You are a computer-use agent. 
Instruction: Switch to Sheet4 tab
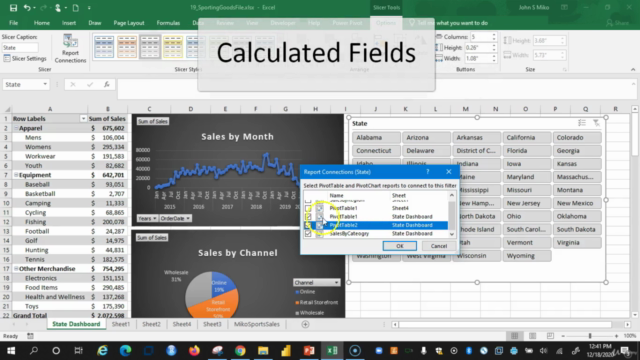click(182, 324)
